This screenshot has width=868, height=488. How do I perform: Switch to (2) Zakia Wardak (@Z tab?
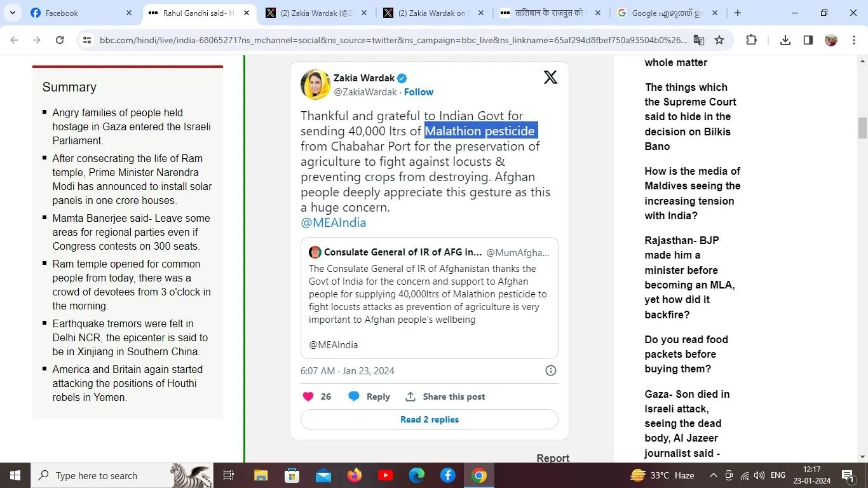pyautogui.click(x=315, y=13)
